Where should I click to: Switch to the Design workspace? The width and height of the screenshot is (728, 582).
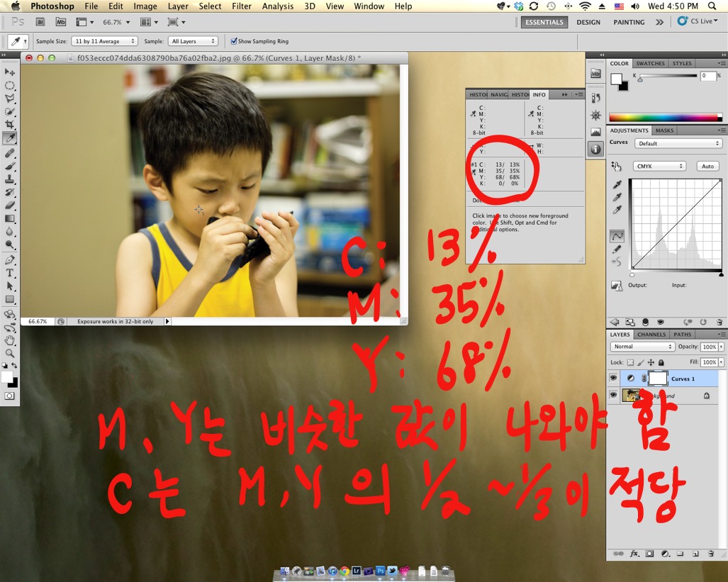tap(588, 22)
